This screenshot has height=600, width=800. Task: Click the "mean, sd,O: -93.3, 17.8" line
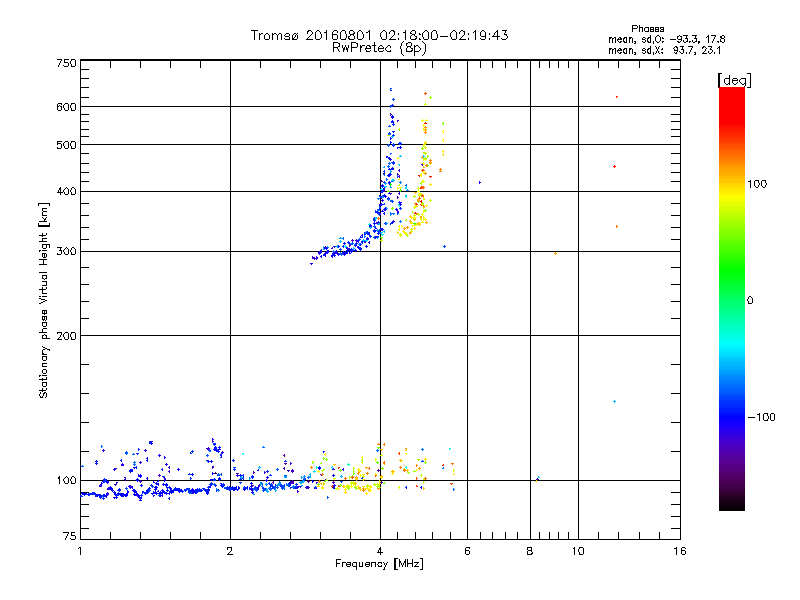tap(666, 39)
